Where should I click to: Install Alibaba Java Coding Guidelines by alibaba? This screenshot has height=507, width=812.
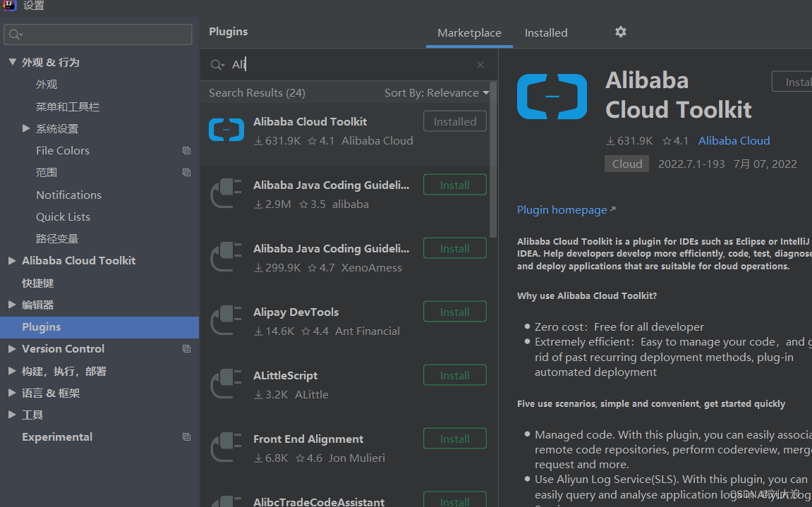coord(455,185)
